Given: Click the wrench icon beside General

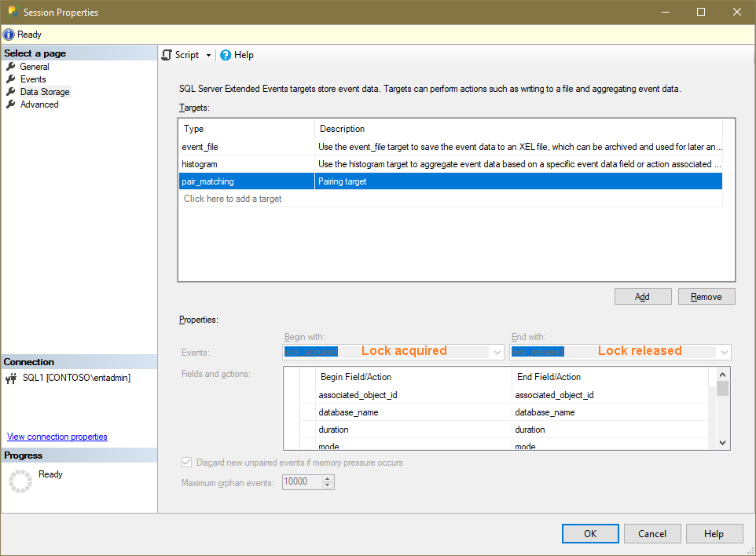Looking at the screenshot, I should [x=10, y=67].
